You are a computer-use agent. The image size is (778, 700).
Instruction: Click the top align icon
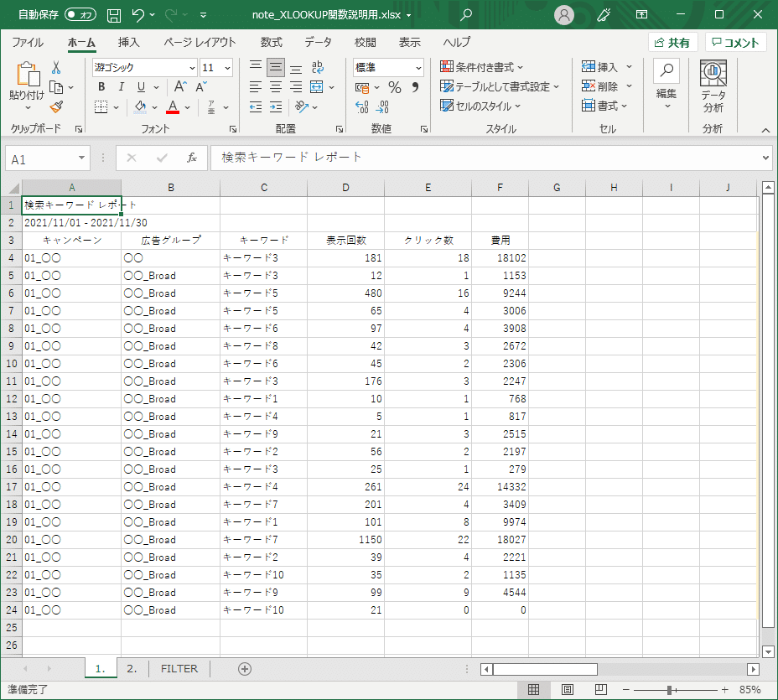tap(256, 67)
